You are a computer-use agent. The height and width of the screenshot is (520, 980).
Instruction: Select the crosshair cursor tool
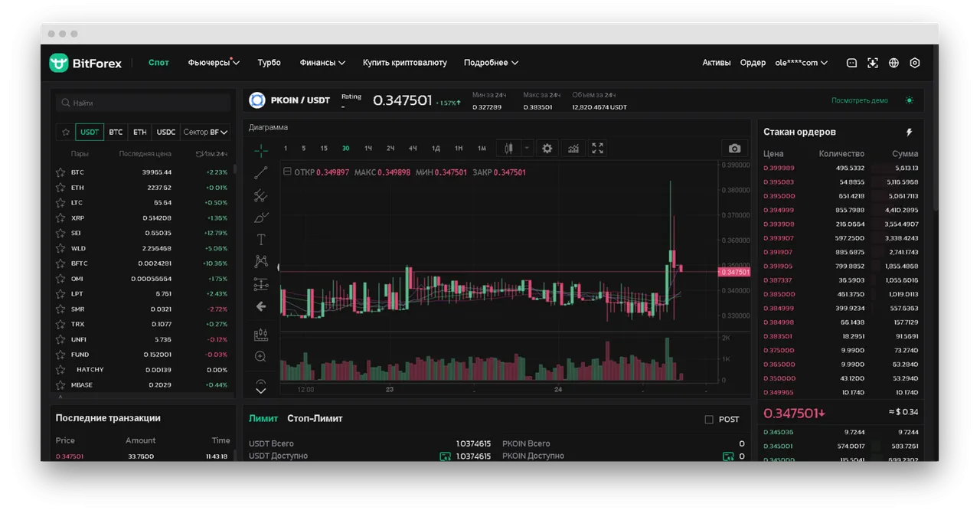(x=261, y=150)
